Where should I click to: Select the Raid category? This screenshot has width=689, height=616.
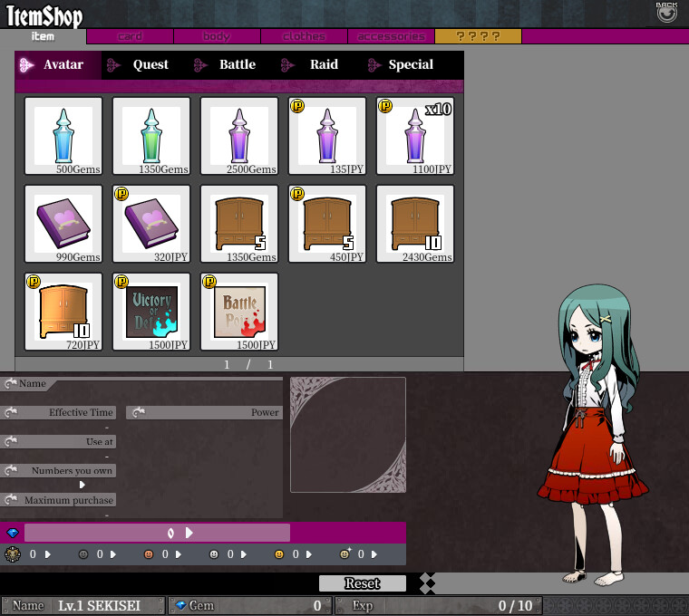(319, 65)
